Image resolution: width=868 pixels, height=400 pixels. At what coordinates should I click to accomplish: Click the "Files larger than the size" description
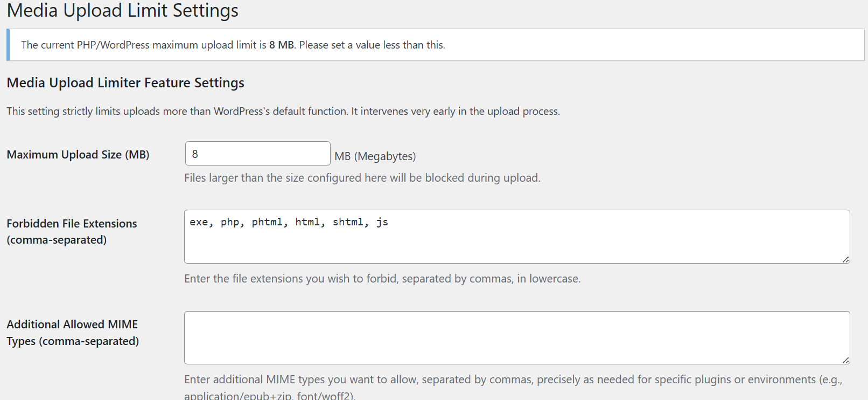[x=362, y=178]
